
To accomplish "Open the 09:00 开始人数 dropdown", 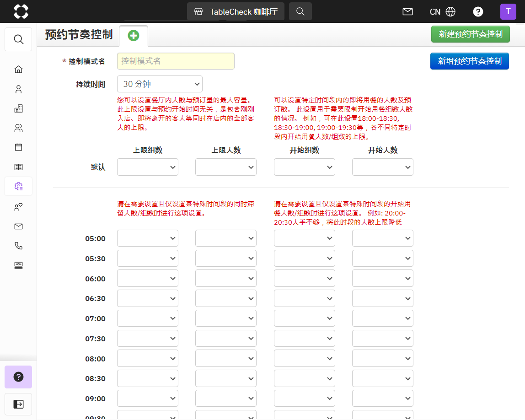I will 383,398.
